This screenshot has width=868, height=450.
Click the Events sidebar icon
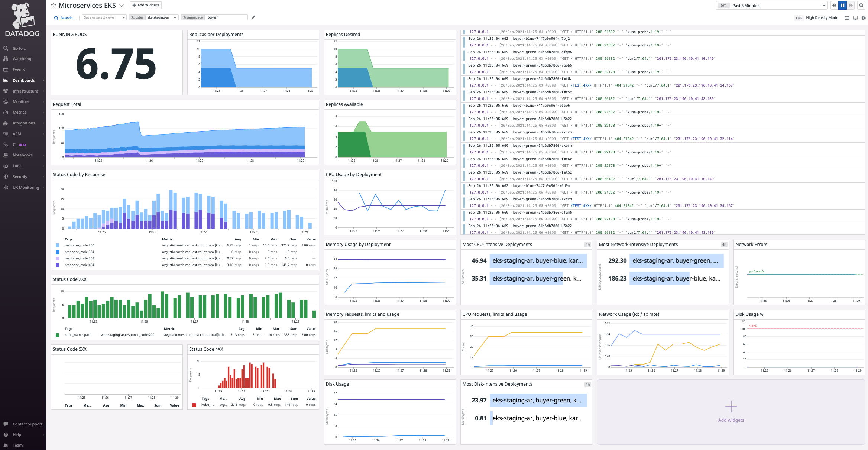pos(6,69)
